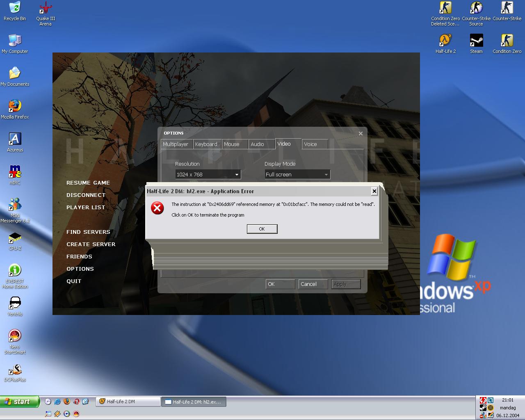Click Internet Explorer in Quick Launch
The width and height of the screenshot is (525, 420).
click(x=57, y=402)
